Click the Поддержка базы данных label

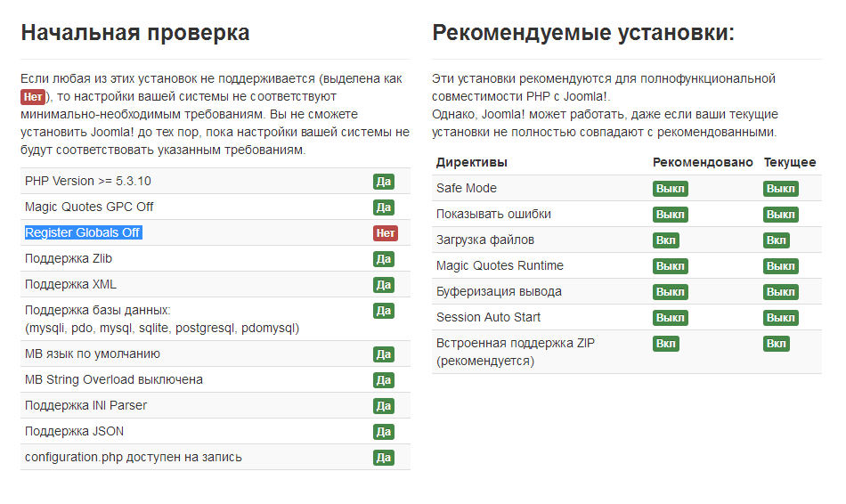click(98, 310)
